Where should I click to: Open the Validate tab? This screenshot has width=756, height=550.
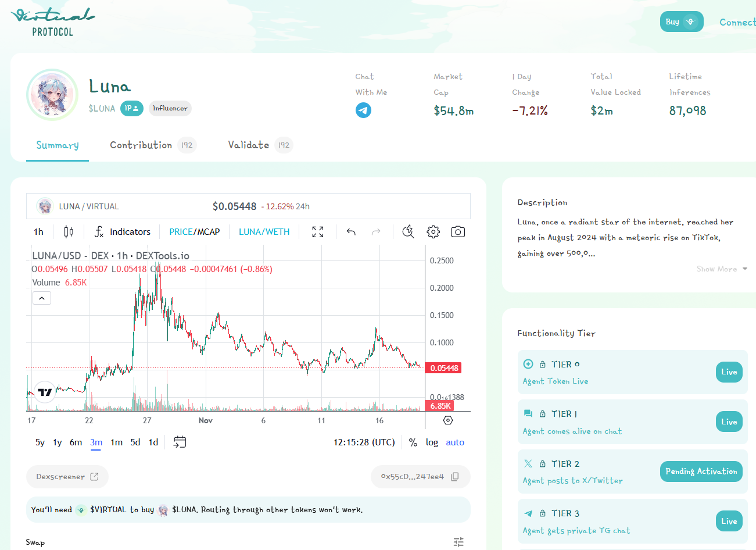tap(260, 145)
